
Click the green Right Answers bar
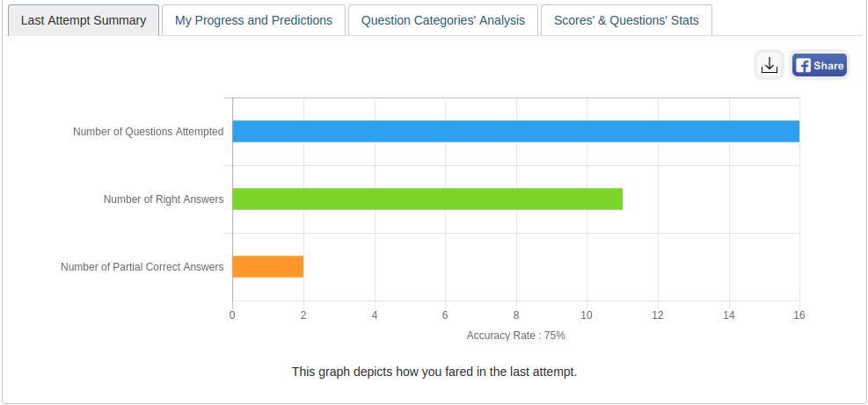coord(427,199)
